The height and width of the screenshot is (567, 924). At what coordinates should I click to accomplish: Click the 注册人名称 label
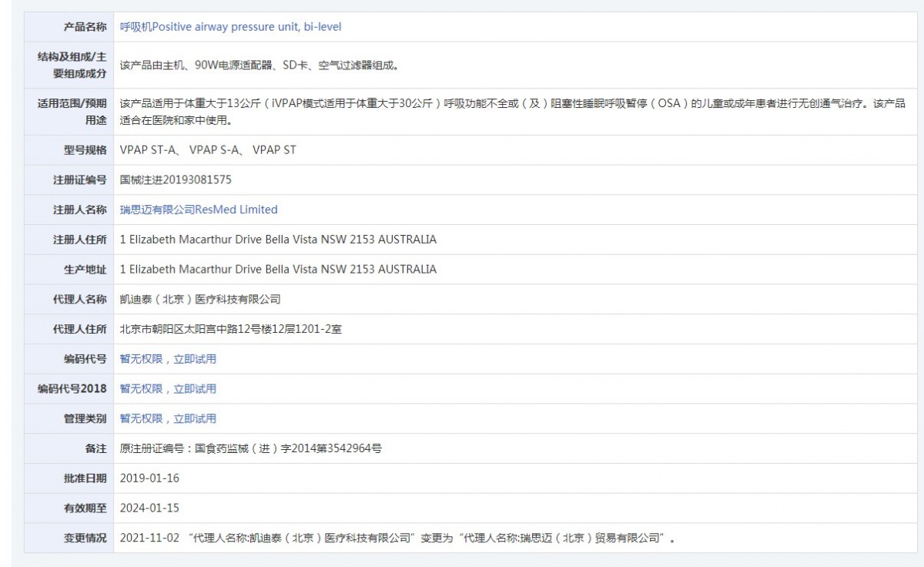pos(79,210)
